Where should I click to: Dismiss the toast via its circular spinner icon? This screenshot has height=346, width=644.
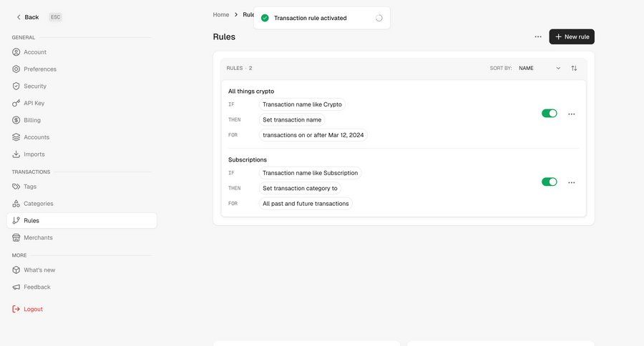pos(379,18)
